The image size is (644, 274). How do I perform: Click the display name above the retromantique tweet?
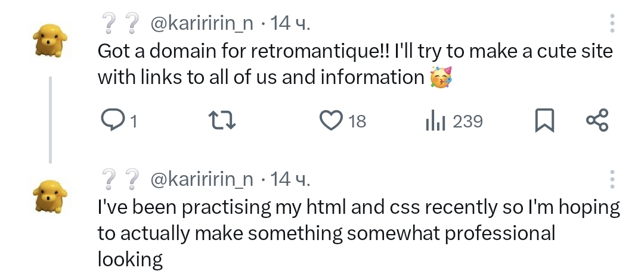click(120, 24)
